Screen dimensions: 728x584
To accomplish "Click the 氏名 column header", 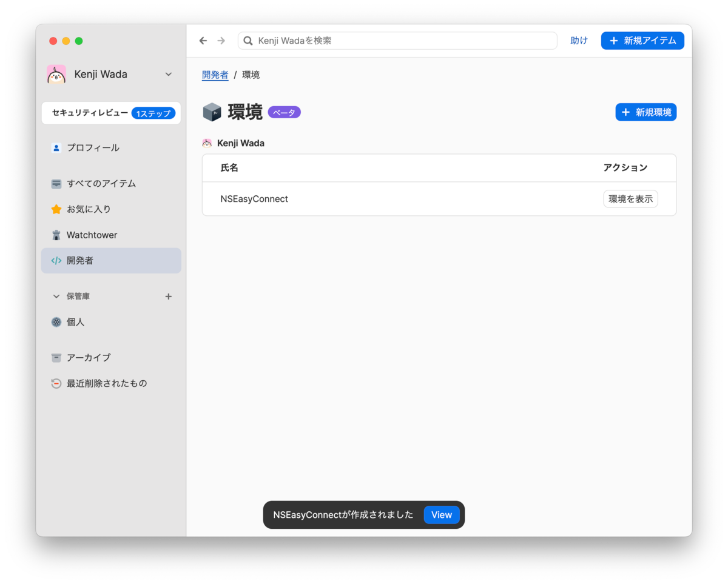I will [x=229, y=168].
